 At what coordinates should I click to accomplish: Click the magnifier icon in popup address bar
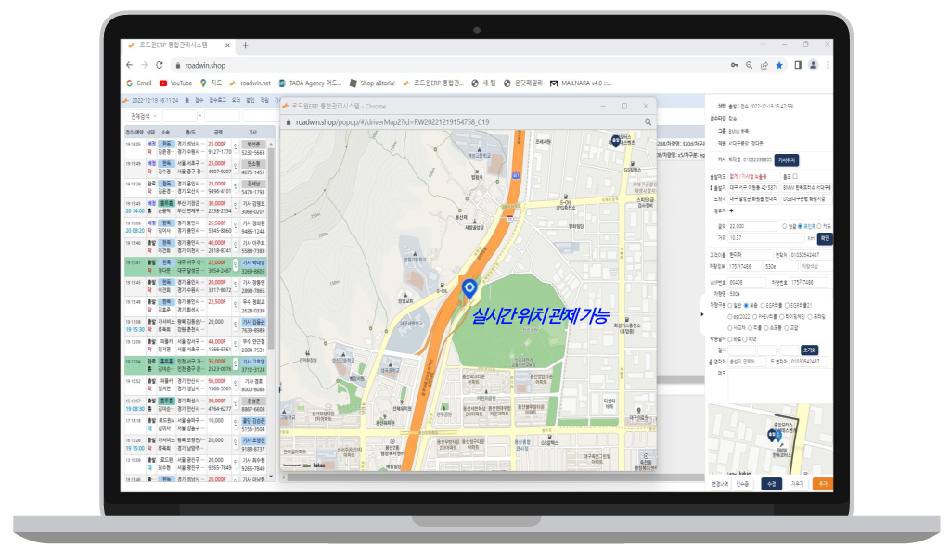tap(648, 121)
